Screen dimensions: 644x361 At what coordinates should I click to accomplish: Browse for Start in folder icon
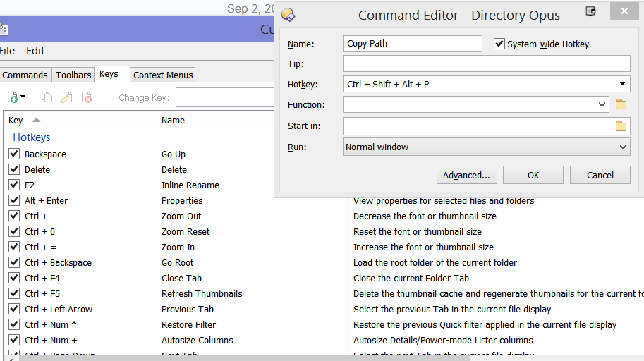(621, 126)
